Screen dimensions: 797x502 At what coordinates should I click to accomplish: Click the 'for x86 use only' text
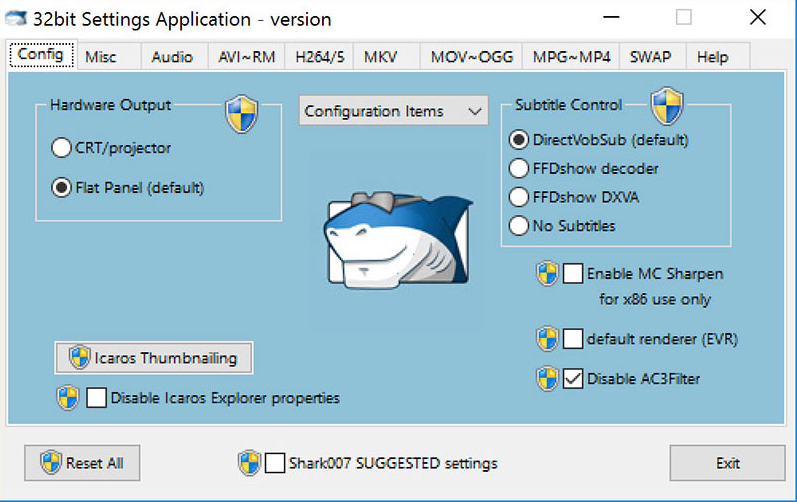655,299
